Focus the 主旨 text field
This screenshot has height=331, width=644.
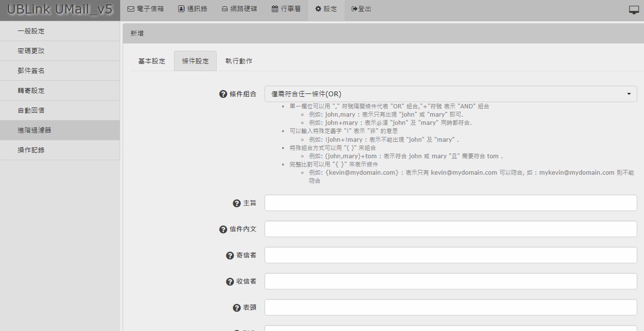450,203
